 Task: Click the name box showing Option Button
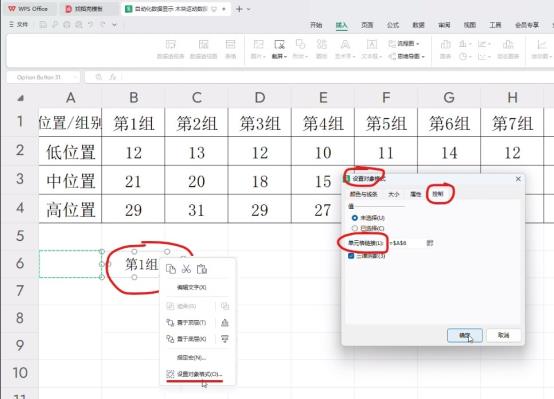click(43, 77)
